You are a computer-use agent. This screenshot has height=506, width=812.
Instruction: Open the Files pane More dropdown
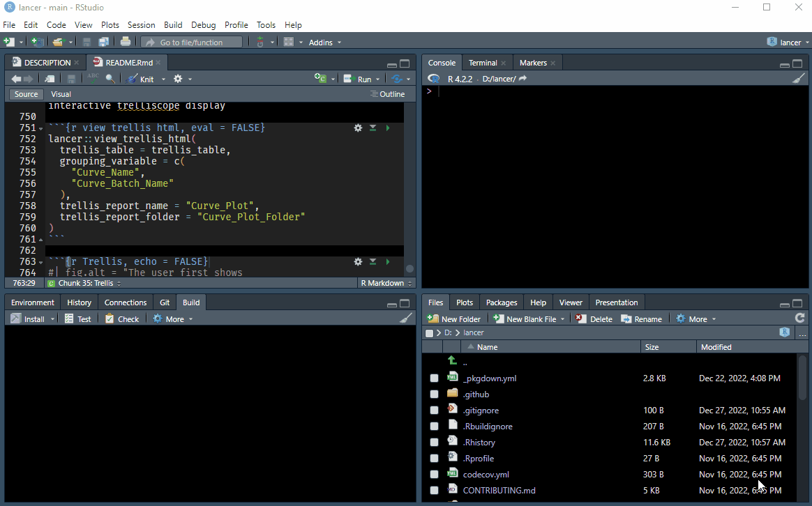pyautogui.click(x=696, y=319)
